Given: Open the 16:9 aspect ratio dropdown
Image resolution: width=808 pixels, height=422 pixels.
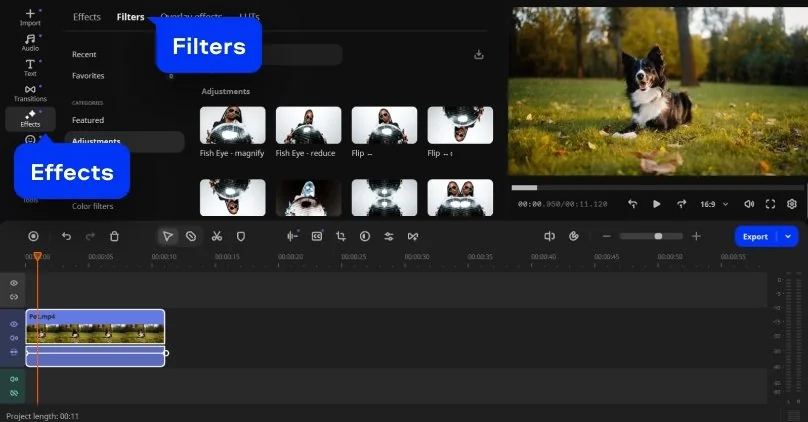Looking at the screenshot, I should [712, 204].
